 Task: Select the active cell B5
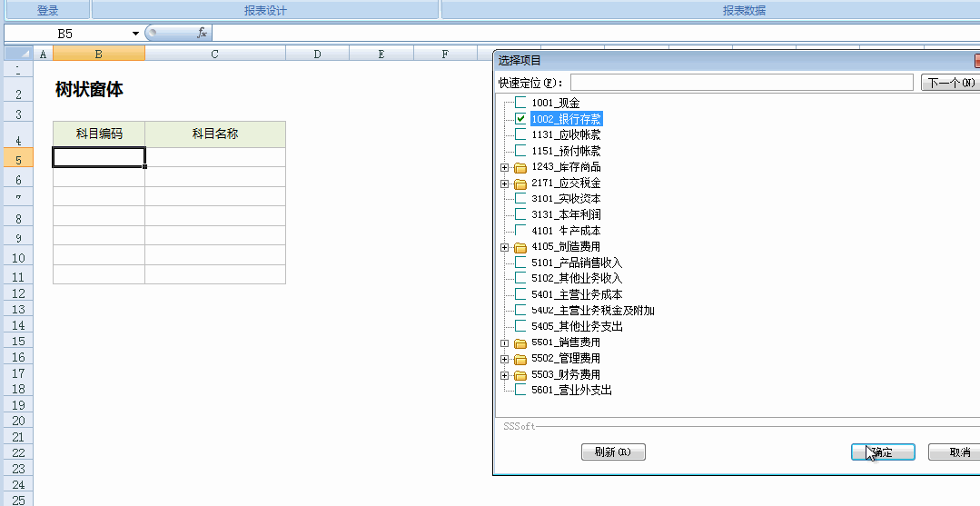[99, 157]
